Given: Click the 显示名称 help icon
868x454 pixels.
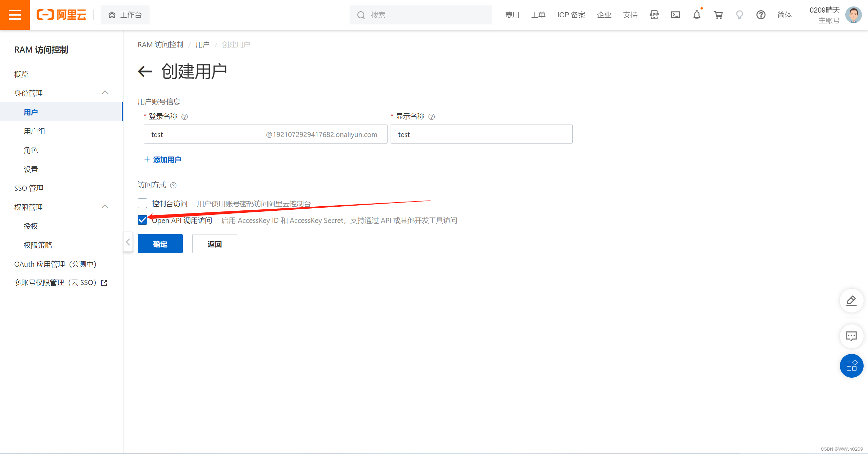Looking at the screenshot, I should click(x=432, y=117).
